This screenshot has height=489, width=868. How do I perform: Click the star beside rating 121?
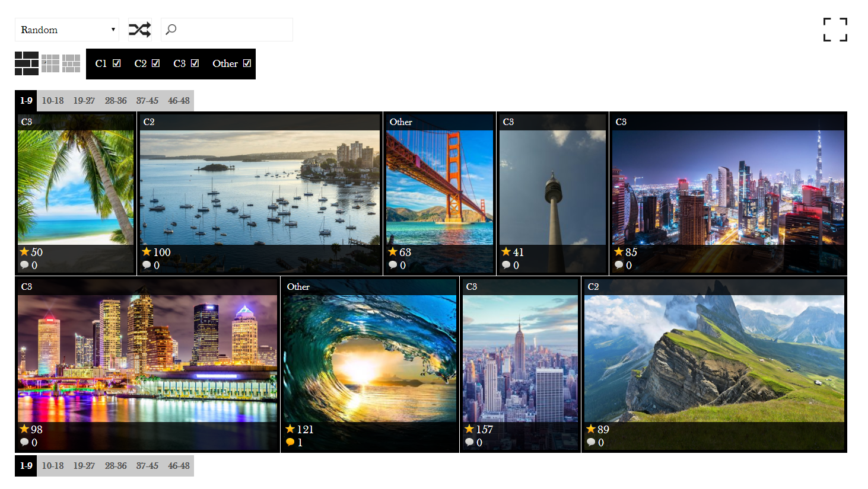pyautogui.click(x=290, y=429)
